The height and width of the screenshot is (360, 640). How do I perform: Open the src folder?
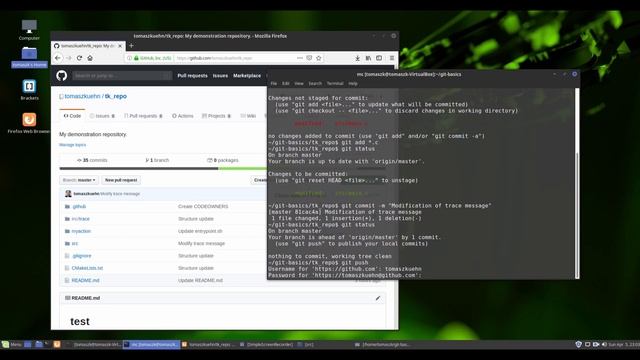pos(74,243)
